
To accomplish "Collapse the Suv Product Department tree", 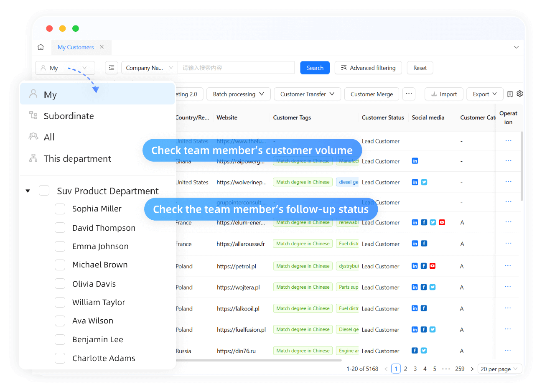I will point(28,190).
